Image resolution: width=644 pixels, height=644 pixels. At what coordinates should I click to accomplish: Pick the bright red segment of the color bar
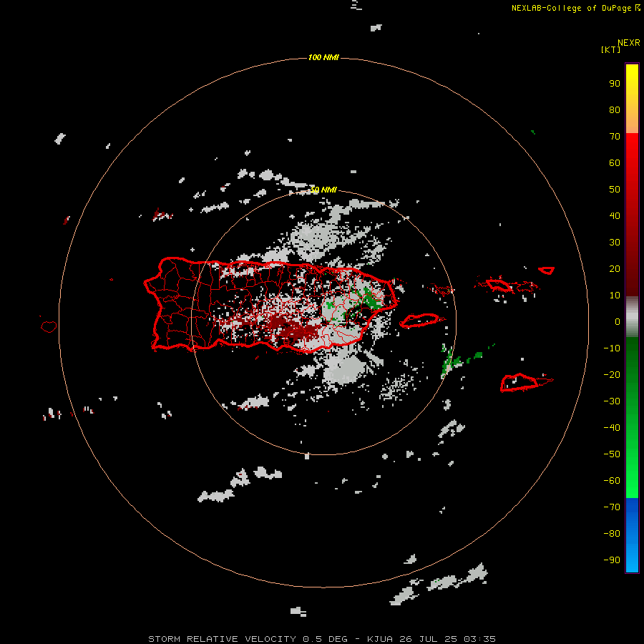point(632,215)
